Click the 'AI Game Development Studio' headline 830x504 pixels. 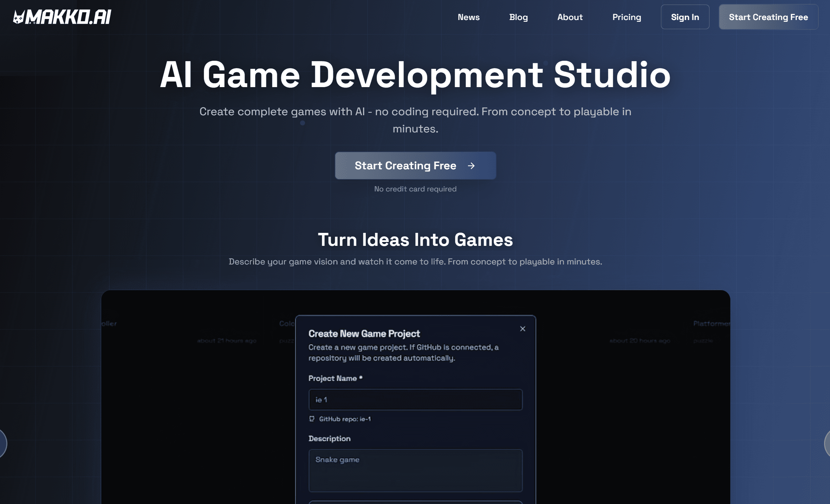(415, 74)
